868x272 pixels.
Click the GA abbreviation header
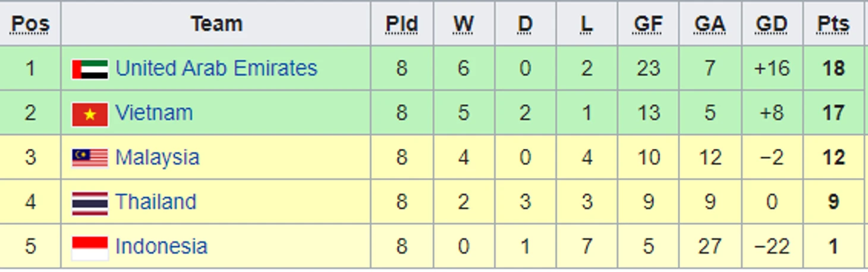(710, 24)
